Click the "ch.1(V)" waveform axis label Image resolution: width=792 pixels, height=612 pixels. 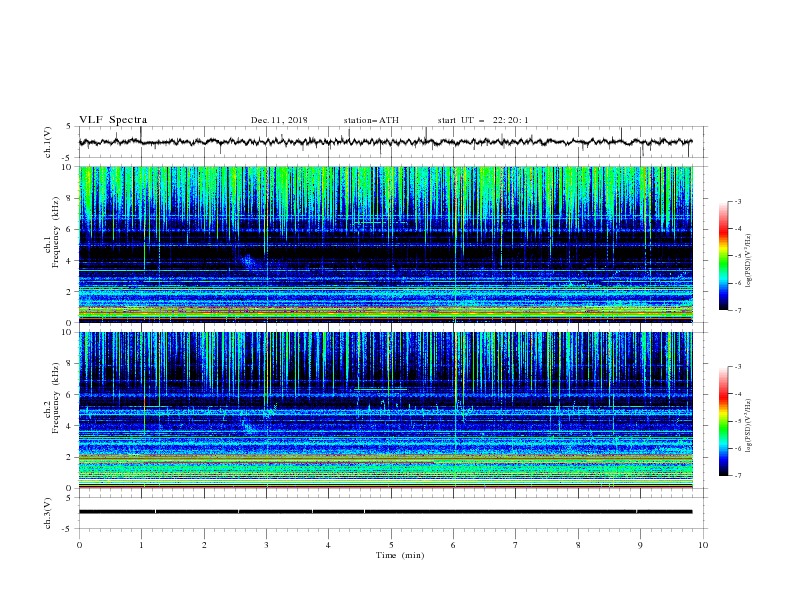click(x=47, y=142)
